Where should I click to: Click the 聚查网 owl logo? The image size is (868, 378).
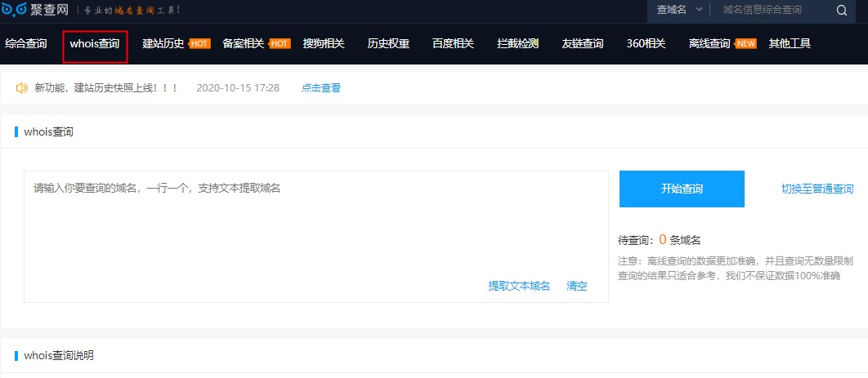15,10
